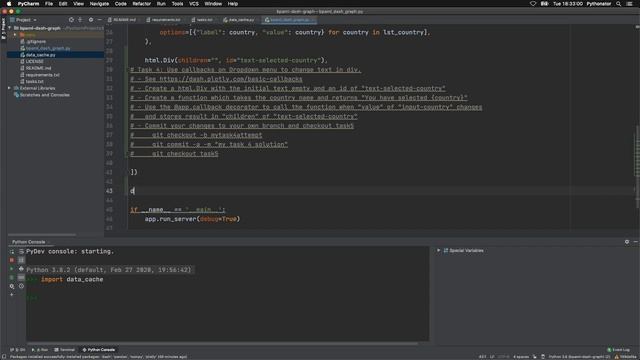The image size is (640, 360).
Task: Expand Special Variables node
Action: coord(439,251)
